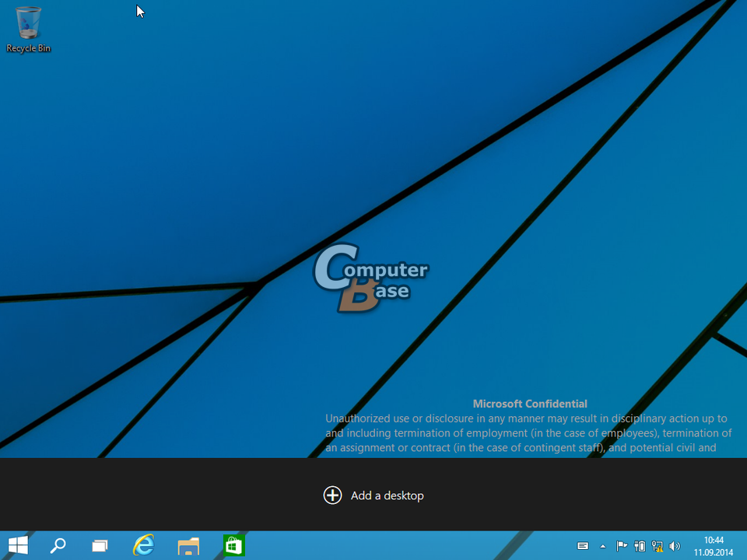This screenshot has height=560, width=747.
Task: Expand the hidden tray icons arrow
Action: 603,546
